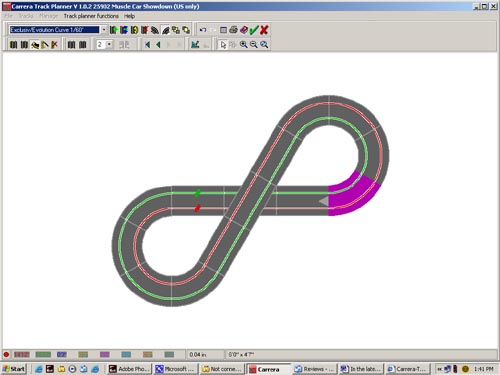Open the dropdown arrow beside number 2
The width and height of the screenshot is (500, 375).
coord(109,44)
